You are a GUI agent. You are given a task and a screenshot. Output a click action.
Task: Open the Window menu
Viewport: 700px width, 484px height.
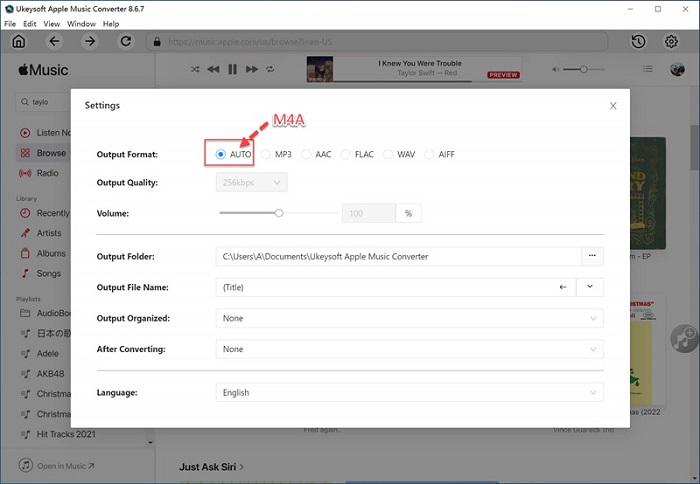tap(83, 23)
